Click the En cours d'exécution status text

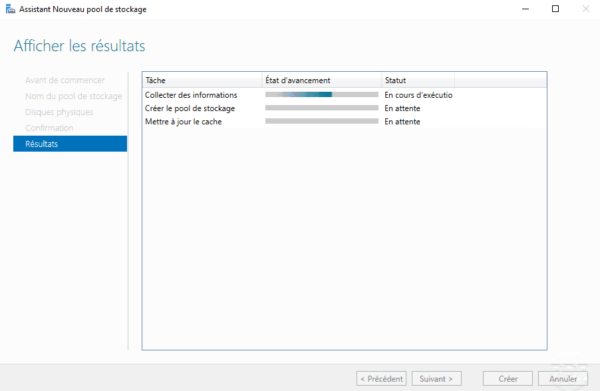pyautogui.click(x=418, y=95)
